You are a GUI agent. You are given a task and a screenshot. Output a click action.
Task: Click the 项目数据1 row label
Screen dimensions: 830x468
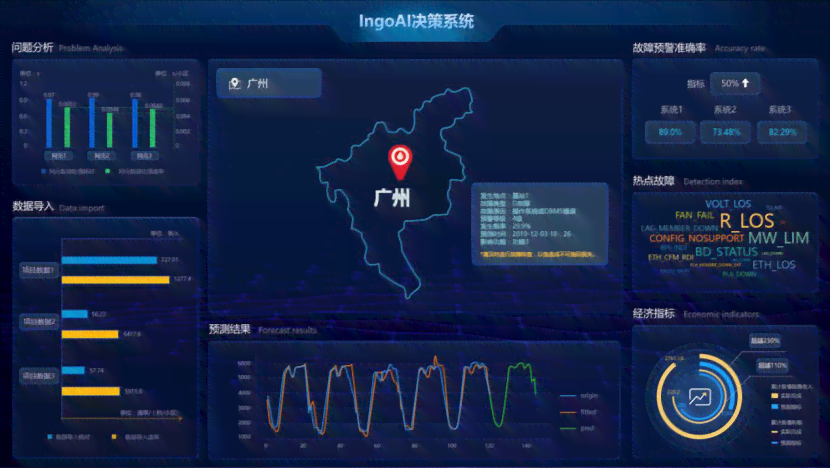coord(39,270)
